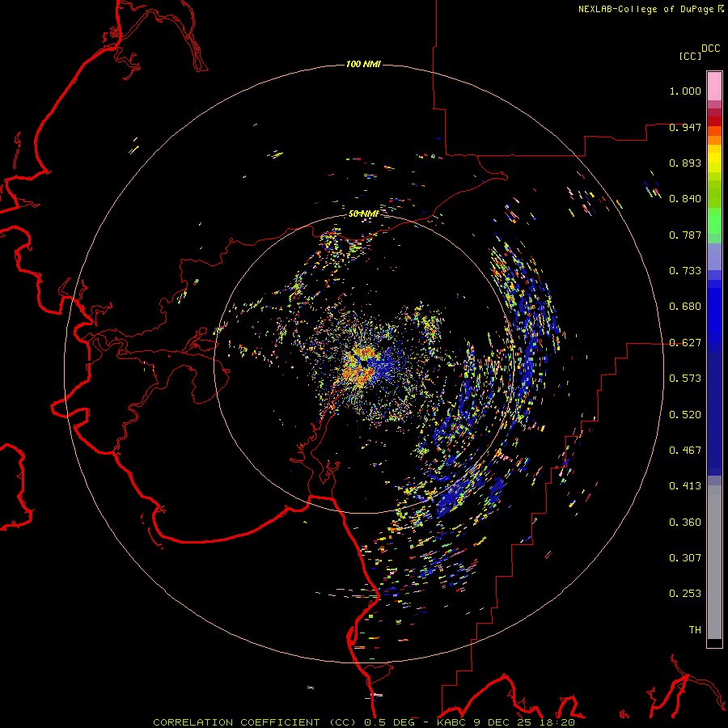Image resolution: width=728 pixels, height=728 pixels.
Task: Select the 0.413 legend value
Action: tap(685, 486)
